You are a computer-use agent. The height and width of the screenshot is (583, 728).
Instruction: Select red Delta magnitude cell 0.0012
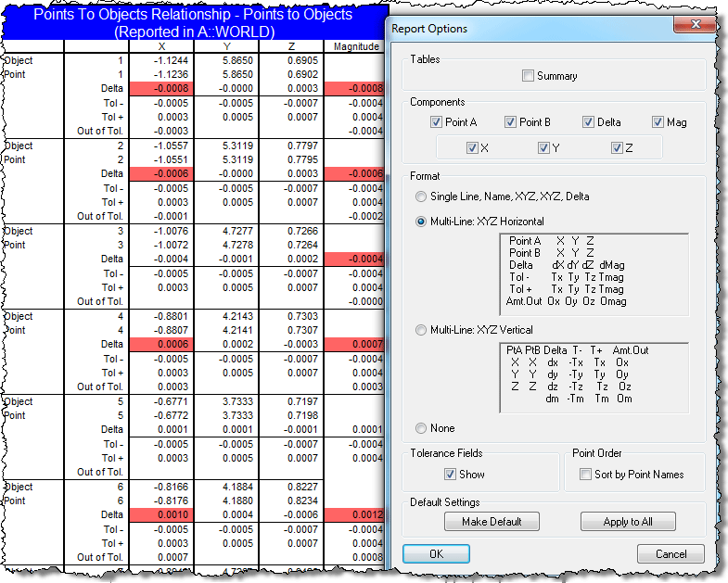tap(355, 514)
